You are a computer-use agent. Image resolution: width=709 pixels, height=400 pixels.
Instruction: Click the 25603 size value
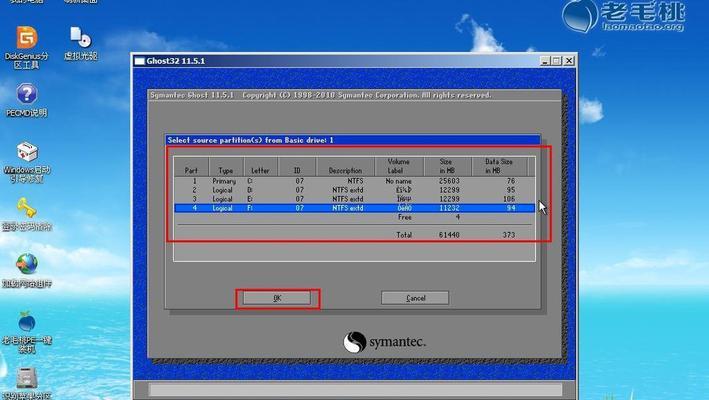(x=449, y=181)
